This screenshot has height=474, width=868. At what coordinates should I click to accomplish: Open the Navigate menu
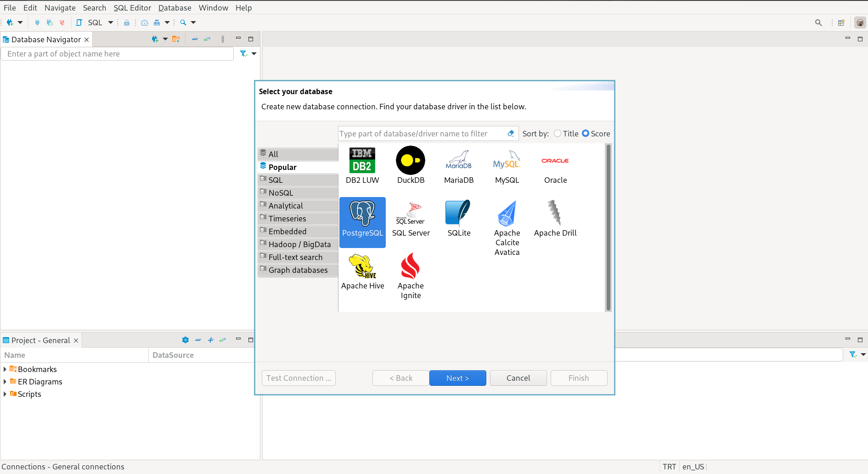click(x=60, y=8)
